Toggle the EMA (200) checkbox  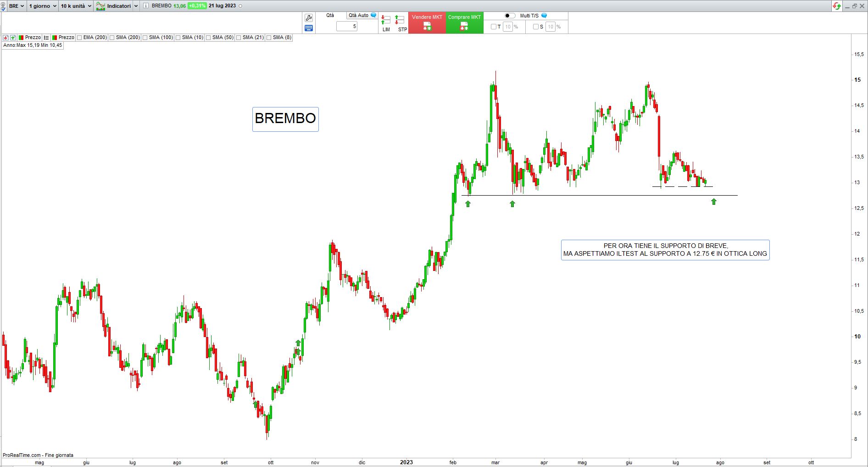pos(80,38)
